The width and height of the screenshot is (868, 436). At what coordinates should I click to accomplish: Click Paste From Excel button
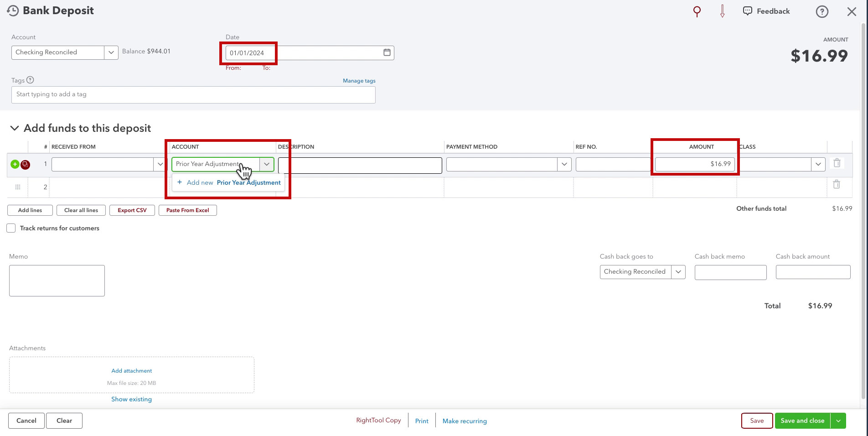click(x=188, y=210)
